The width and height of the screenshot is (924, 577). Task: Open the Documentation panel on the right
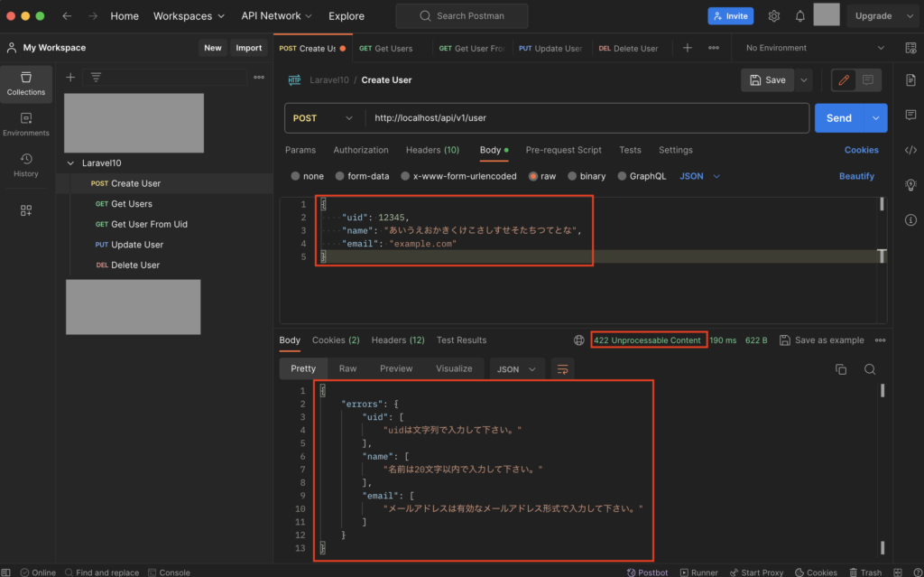point(910,79)
